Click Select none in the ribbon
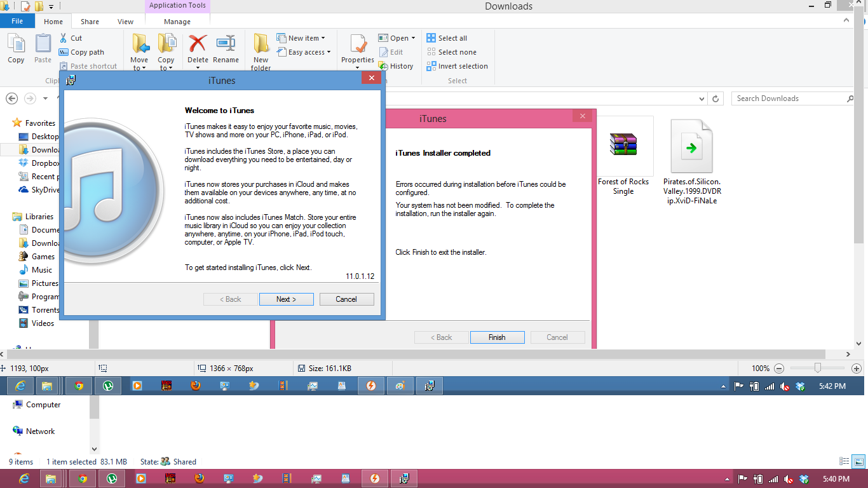Image resolution: width=868 pixels, height=488 pixels. pos(451,52)
